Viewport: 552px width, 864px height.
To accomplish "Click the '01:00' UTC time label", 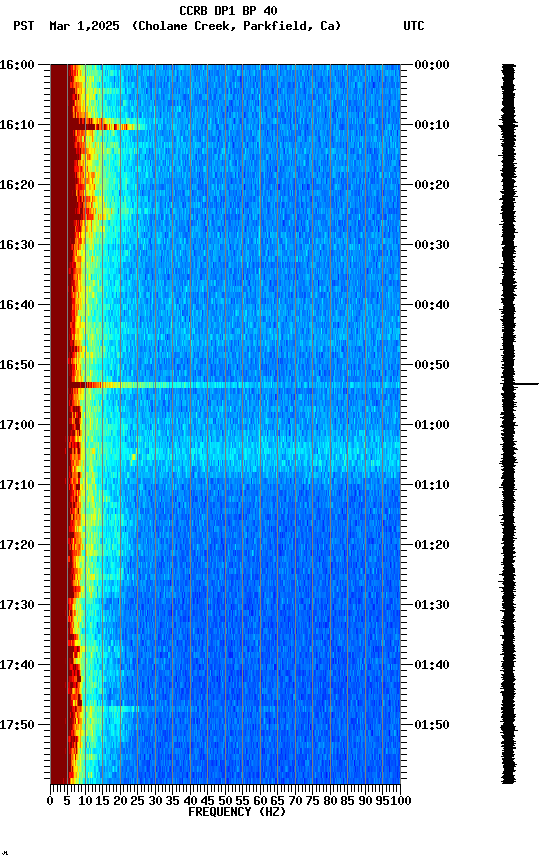I will [x=432, y=425].
